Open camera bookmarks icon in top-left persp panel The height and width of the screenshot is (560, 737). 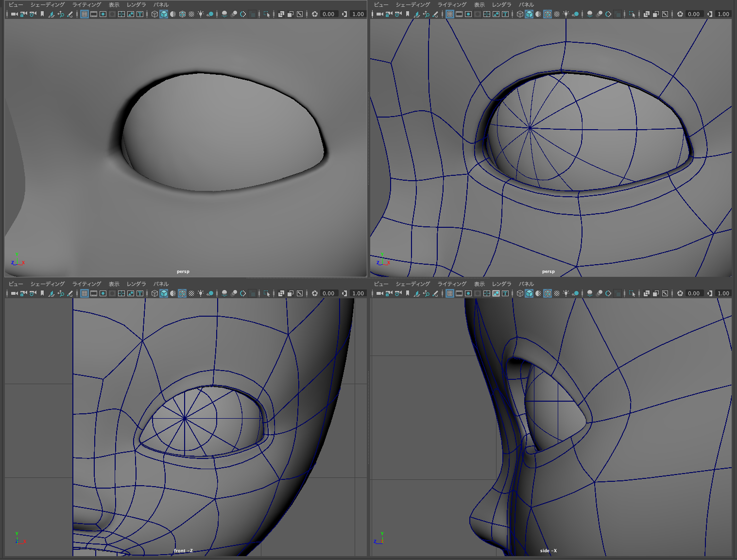pyautogui.click(x=42, y=14)
